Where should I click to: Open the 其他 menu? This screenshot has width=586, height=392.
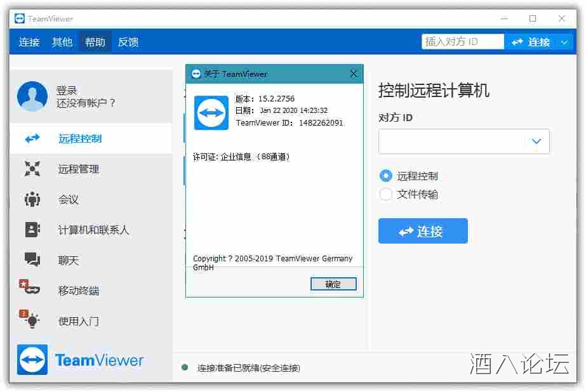(62, 42)
